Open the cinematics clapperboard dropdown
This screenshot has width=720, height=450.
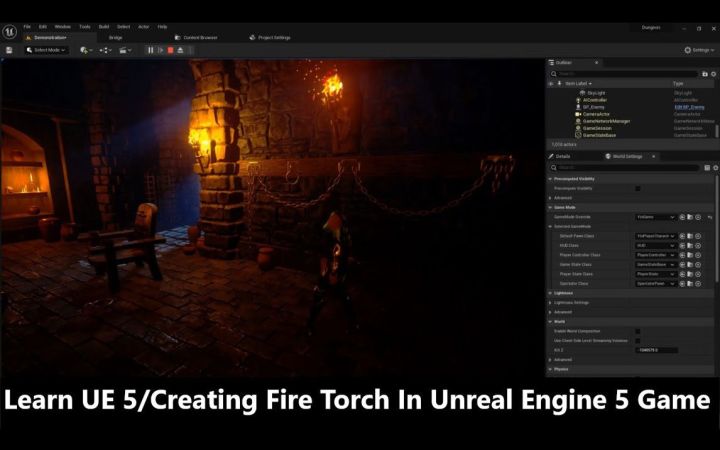click(125, 50)
